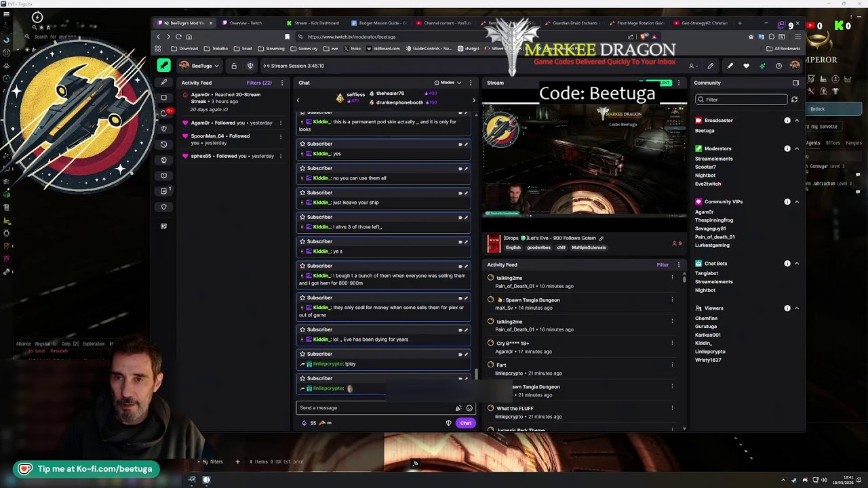The image size is (868, 488).
Task: Collapse the Moderators section
Action: (797, 148)
